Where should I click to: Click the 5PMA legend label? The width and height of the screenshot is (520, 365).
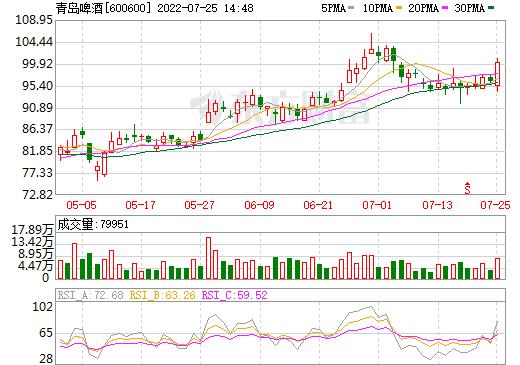tap(333, 8)
